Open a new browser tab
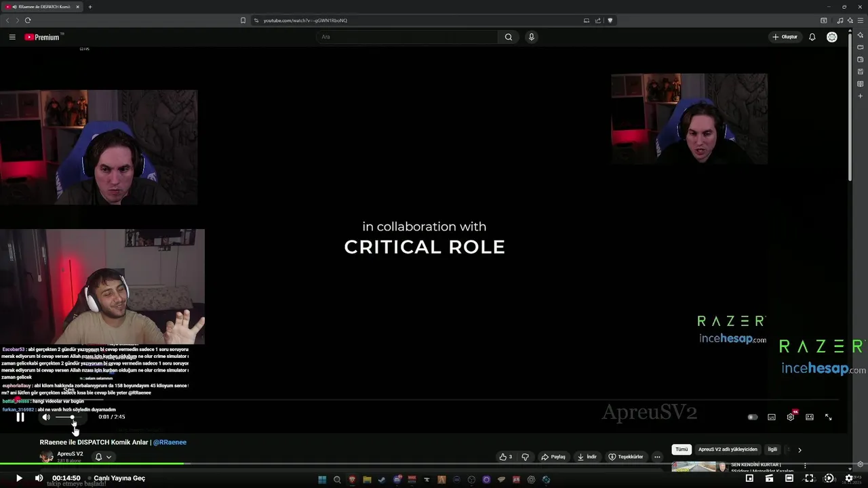Screen dimensions: 868x488 [90, 7]
